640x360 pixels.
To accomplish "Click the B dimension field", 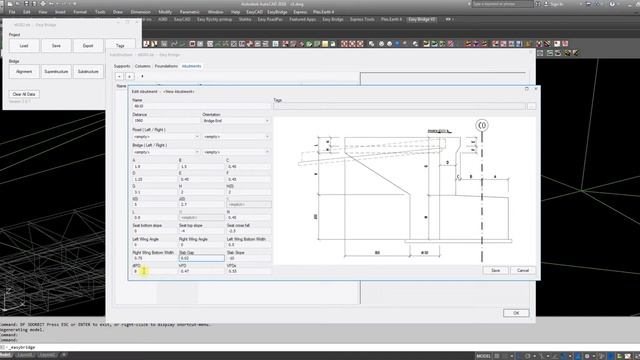I will (202, 167).
